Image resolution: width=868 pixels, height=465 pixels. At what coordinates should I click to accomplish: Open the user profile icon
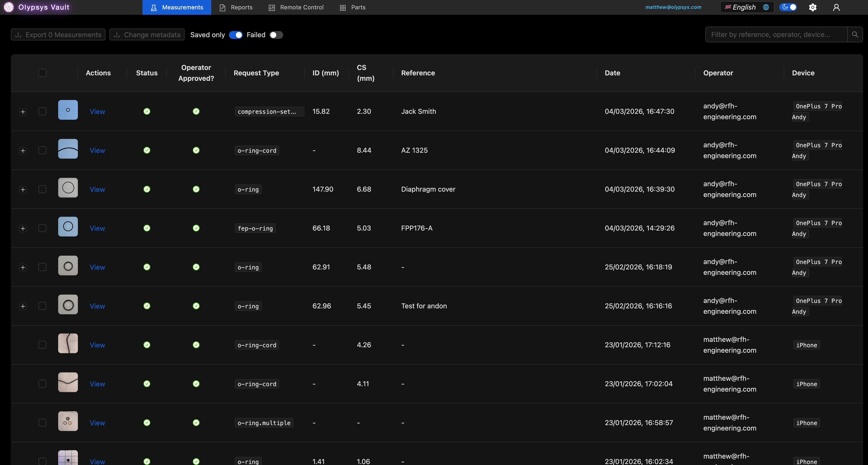836,7
